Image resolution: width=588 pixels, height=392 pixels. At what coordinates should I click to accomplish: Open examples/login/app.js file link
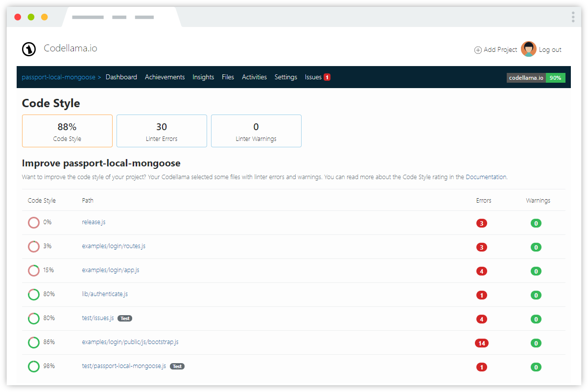pyautogui.click(x=111, y=270)
